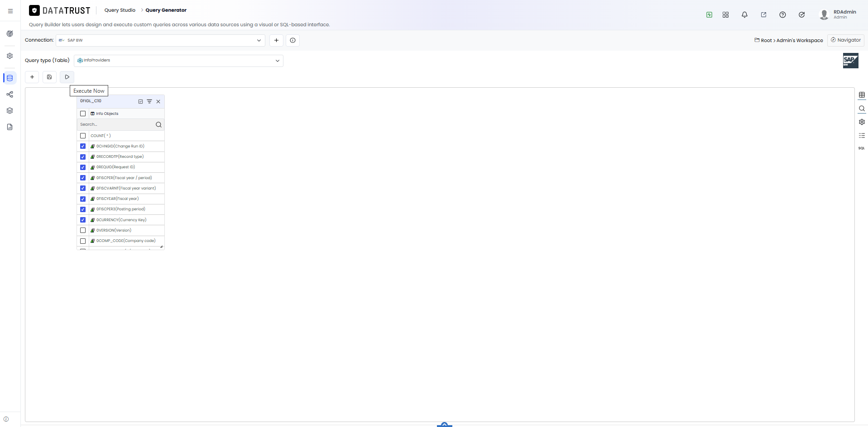868x427 pixels.
Task: Click the save query icon
Action: pos(49,77)
